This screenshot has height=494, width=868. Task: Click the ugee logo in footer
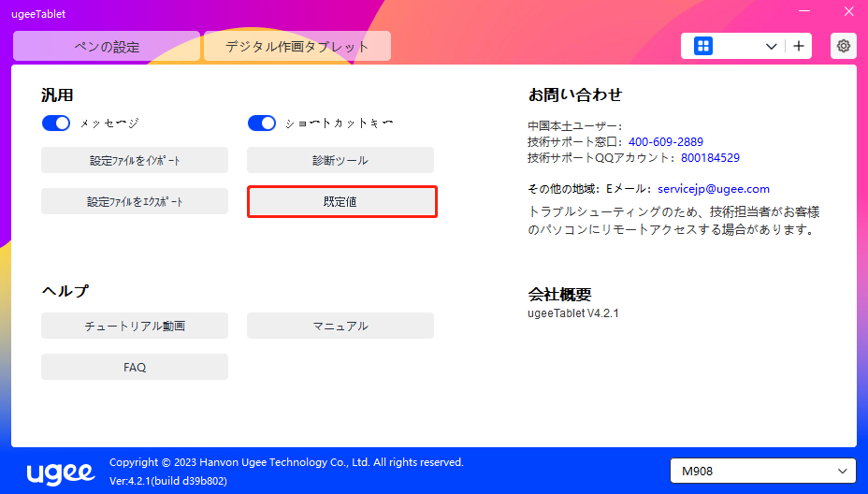[x=61, y=472]
